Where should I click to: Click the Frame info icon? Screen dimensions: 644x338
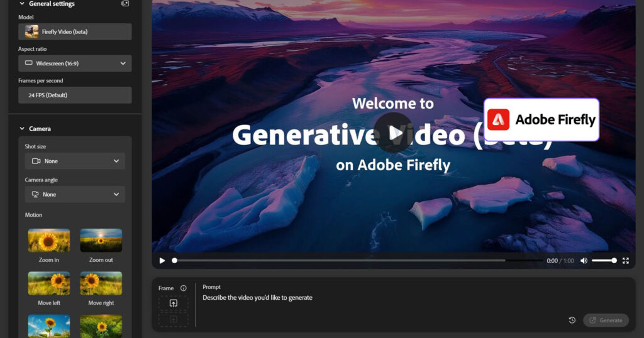184,288
